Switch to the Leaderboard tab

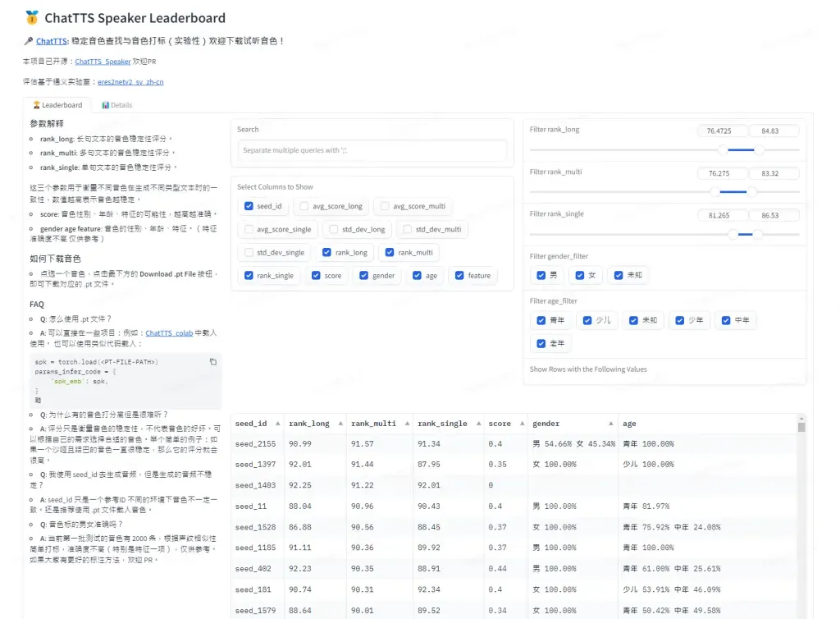pyautogui.click(x=57, y=105)
